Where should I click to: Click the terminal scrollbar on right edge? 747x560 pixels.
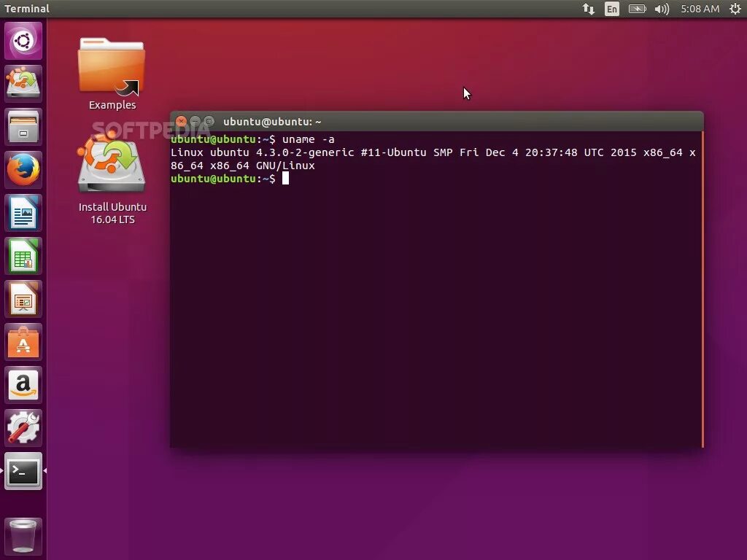[703, 289]
